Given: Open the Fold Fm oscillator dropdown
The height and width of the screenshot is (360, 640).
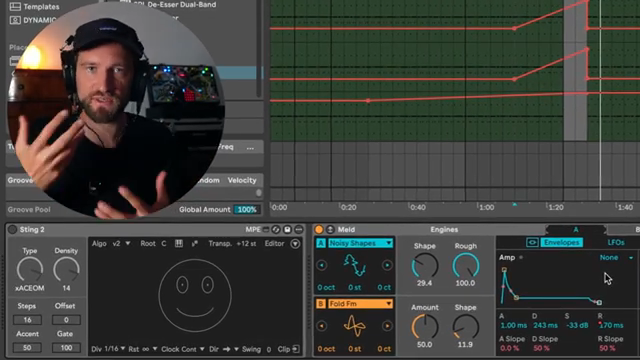Looking at the screenshot, I should (x=360, y=304).
